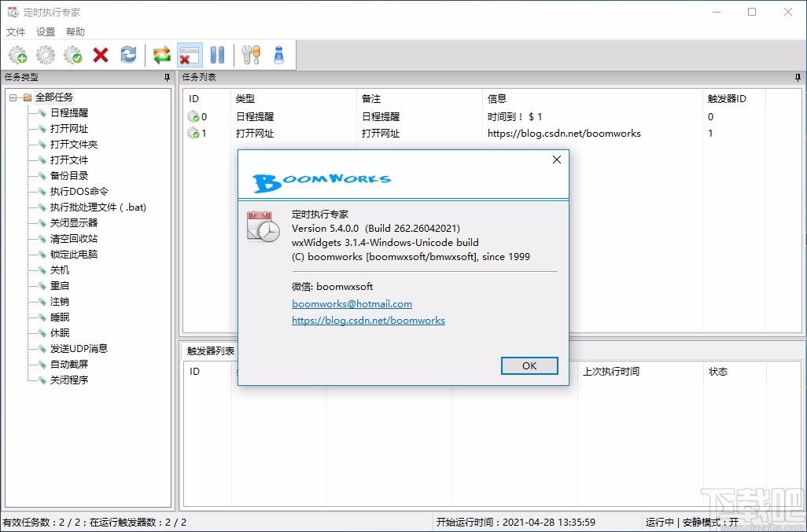Open the 帮助 menu
Screen dimensions: 807x532
pos(76,32)
